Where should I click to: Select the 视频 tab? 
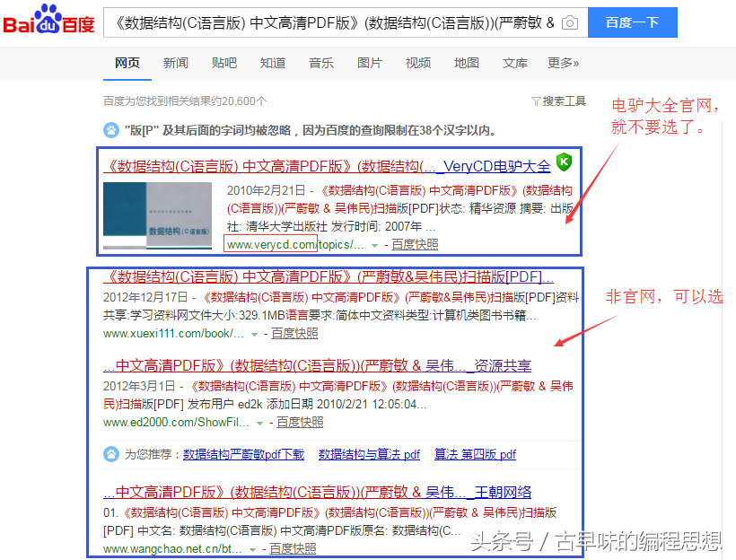418,63
